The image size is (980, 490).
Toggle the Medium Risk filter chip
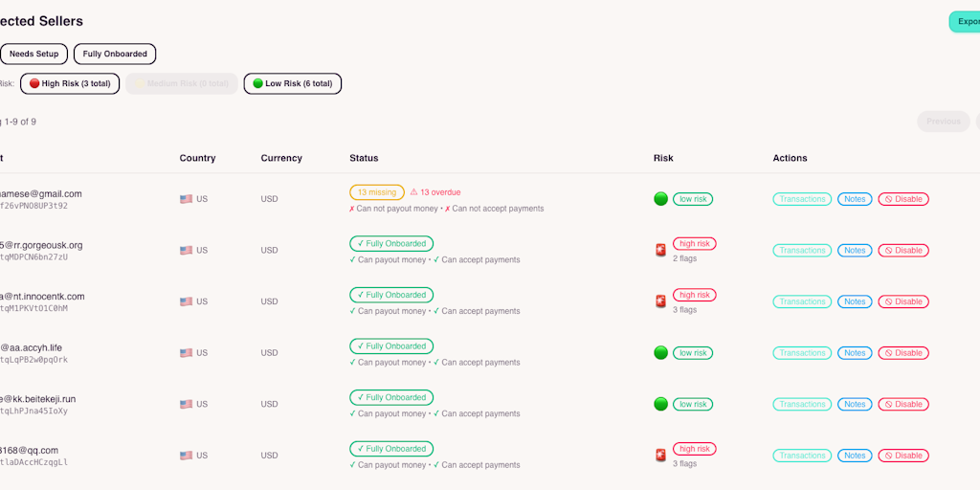(181, 84)
